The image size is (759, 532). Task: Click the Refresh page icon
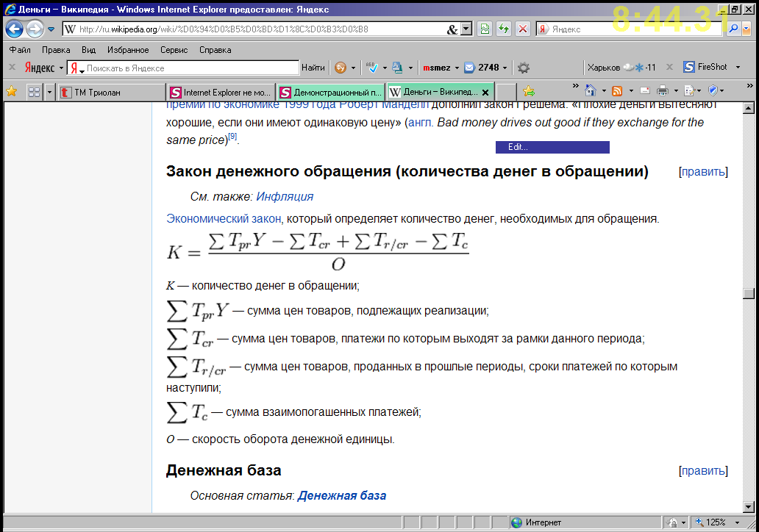tap(504, 29)
